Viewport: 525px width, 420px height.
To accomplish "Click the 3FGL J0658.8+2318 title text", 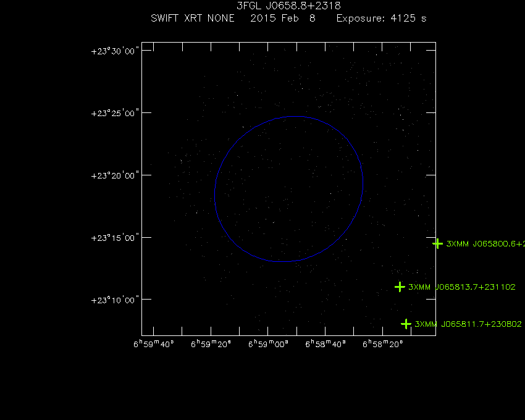I will pos(288,6).
